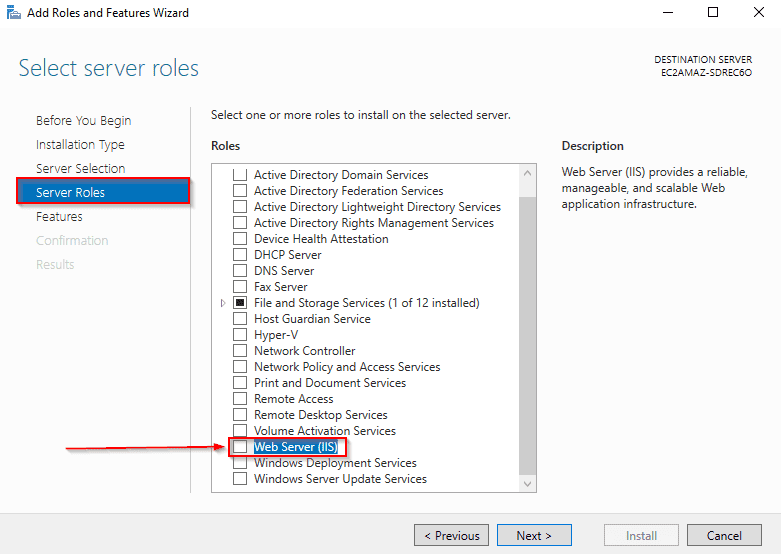Click the Remote Access role name
Viewport: 781px width, 554px height.
click(293, 399)
